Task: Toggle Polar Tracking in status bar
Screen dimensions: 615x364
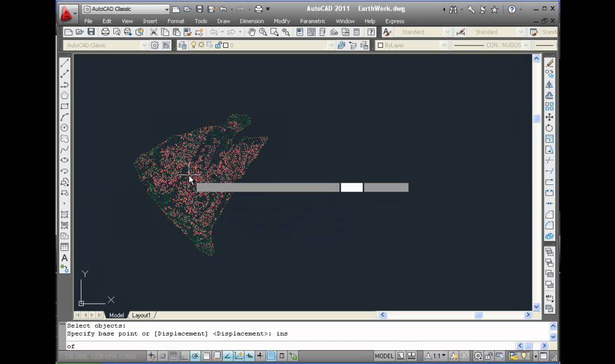Action: (x=195, y=356)
